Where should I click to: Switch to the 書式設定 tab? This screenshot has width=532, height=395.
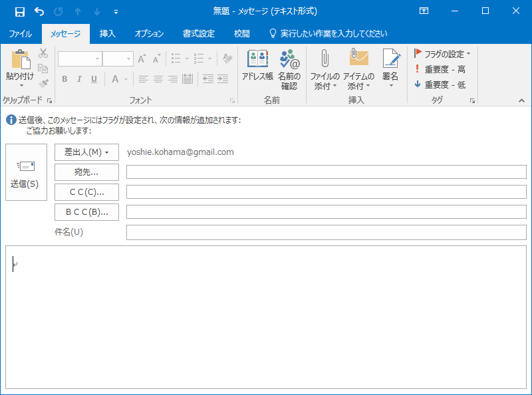(x=199, y=34)
